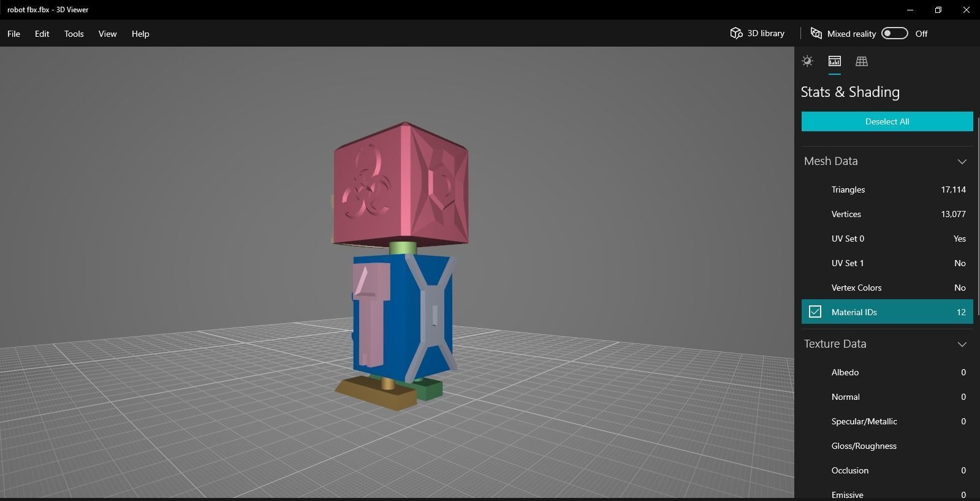
Task: Collapse the Texture Data section chevron
Action: [962, 344]
